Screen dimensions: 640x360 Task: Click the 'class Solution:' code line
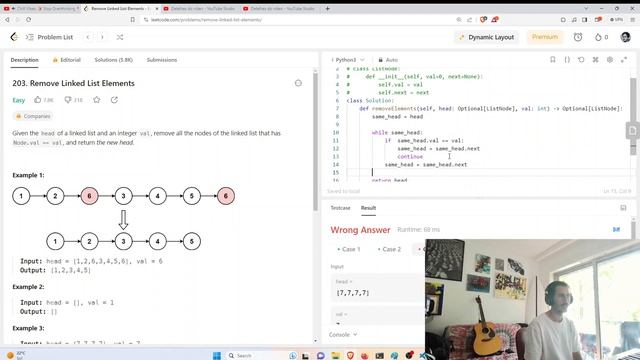370,100
